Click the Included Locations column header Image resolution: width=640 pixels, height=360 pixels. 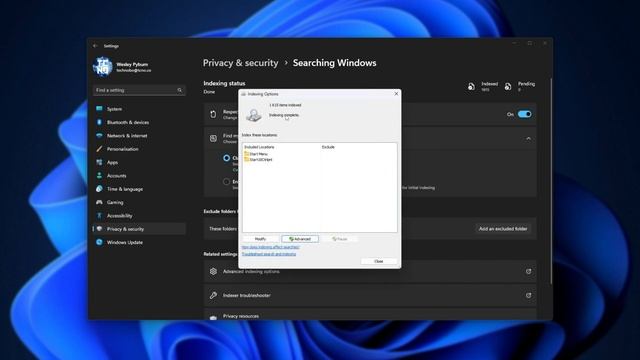[x=259, y=147]
